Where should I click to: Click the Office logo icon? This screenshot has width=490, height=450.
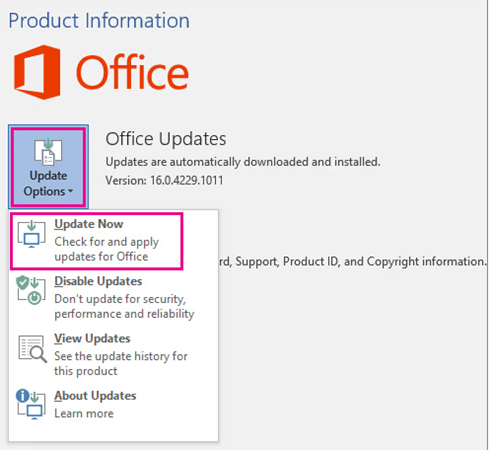pyautogui.click(x=37, y=72)
